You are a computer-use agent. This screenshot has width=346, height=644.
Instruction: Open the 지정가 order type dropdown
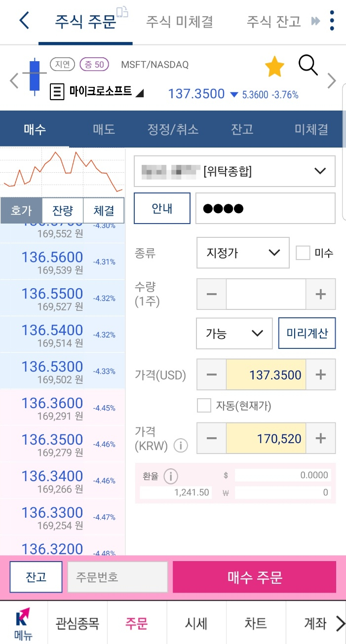(x=242, y=253)
